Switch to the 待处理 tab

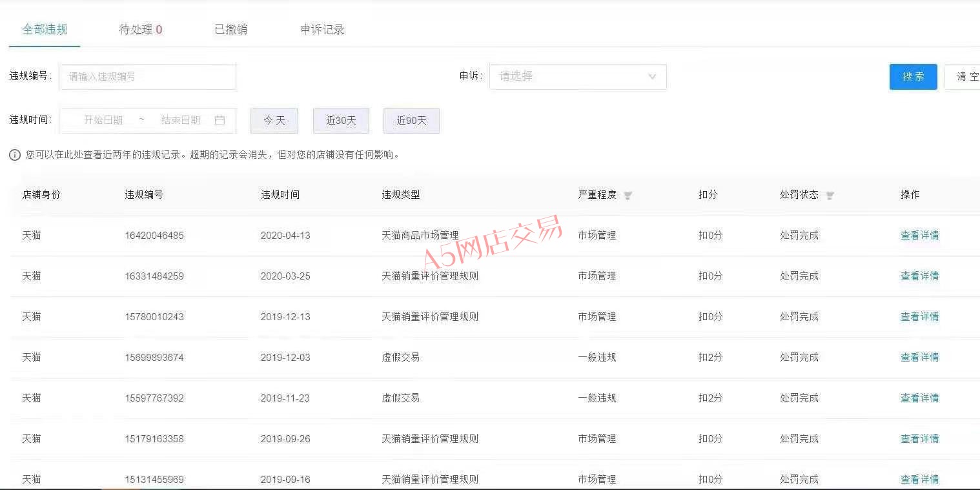[x=140, y=30]
